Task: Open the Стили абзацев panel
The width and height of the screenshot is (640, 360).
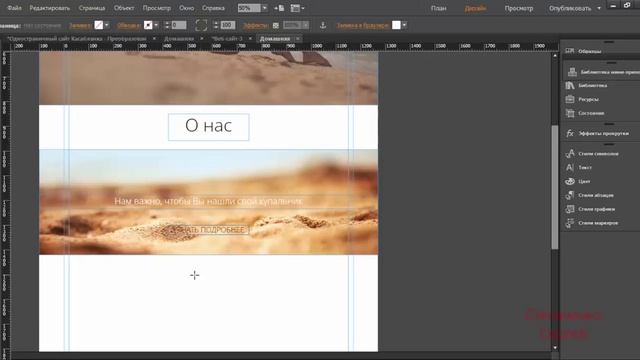Action: (590, 195)
